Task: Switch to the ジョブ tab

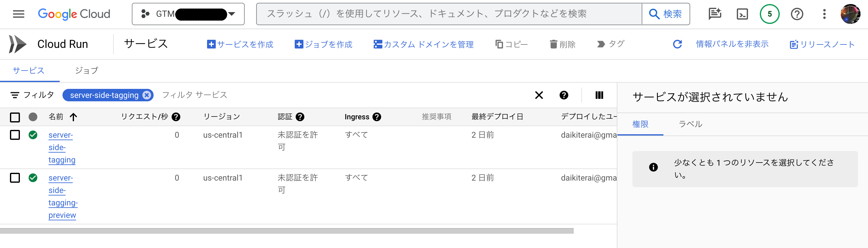Action: [x=87, y=71]
